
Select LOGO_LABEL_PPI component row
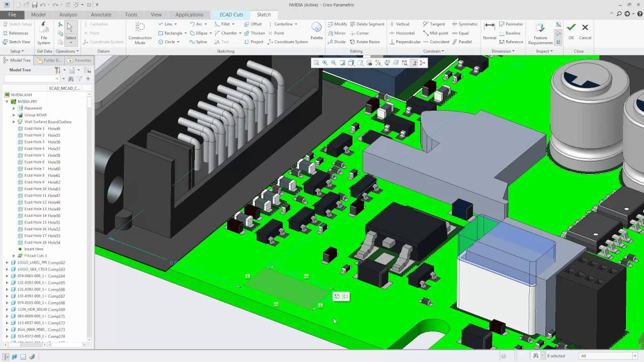pyautogui.click(x=38, y=262)
